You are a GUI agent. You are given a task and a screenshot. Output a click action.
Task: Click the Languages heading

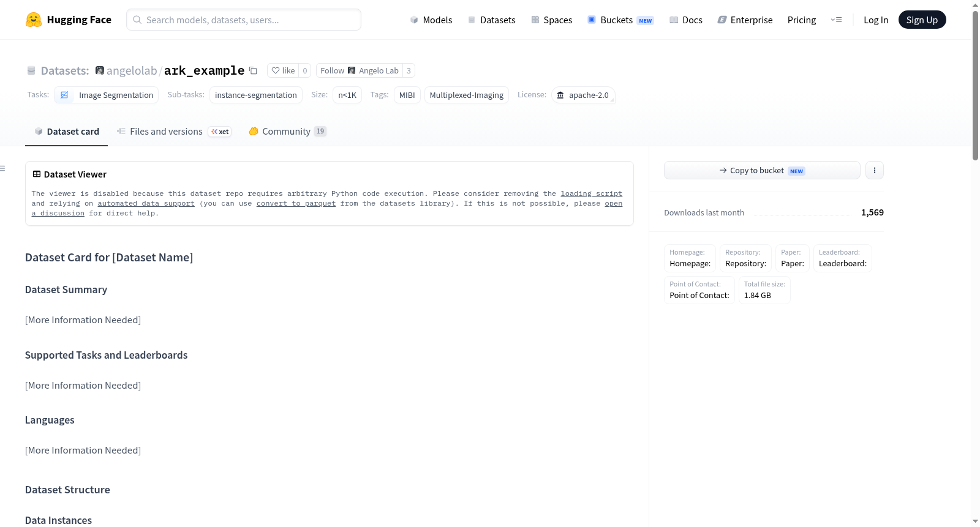coord(50,420)
